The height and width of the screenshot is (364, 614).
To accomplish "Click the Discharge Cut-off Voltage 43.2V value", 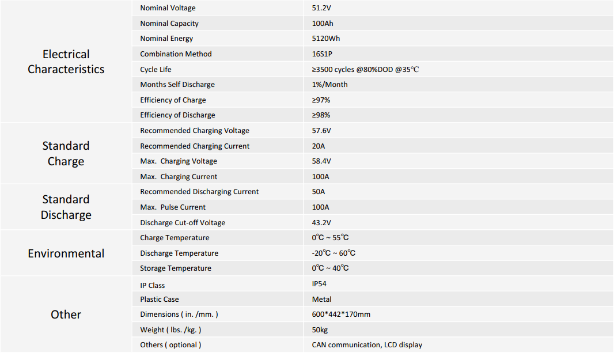I will click(321, 222).
